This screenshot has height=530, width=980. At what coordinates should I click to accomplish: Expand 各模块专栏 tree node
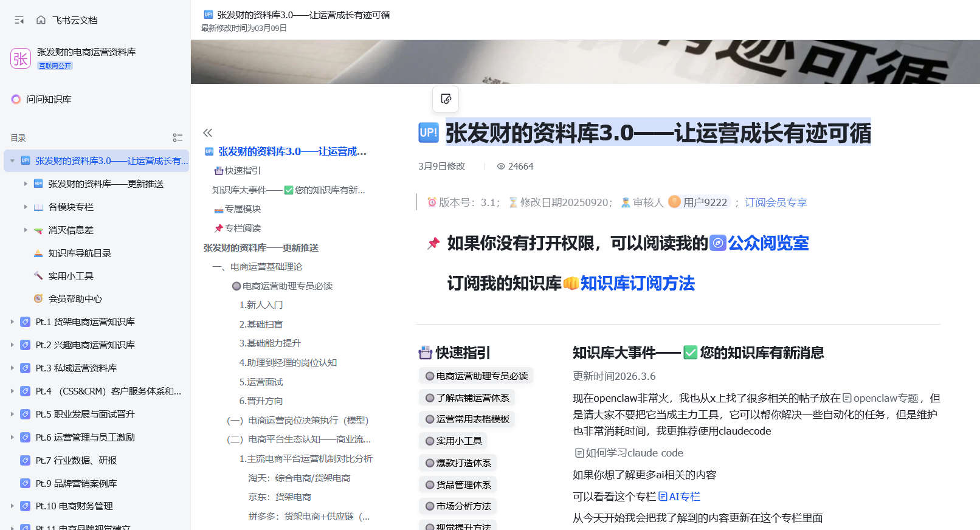(x=26, y=207)
